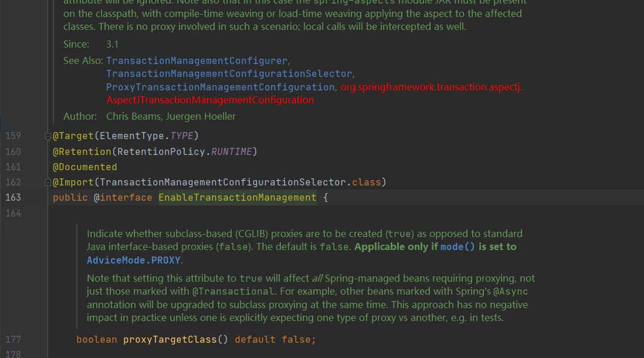
Task: Click the @Retention annotation
Action: point(82,151)
